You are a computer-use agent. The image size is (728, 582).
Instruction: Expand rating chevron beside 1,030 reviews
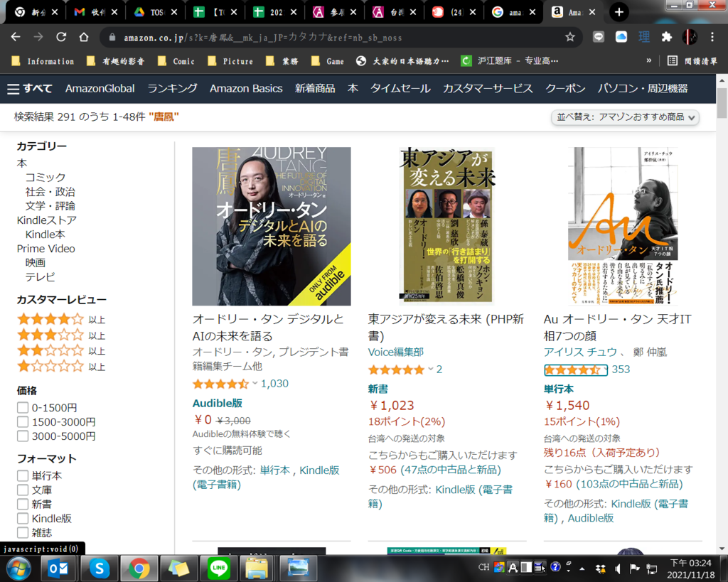255,383
